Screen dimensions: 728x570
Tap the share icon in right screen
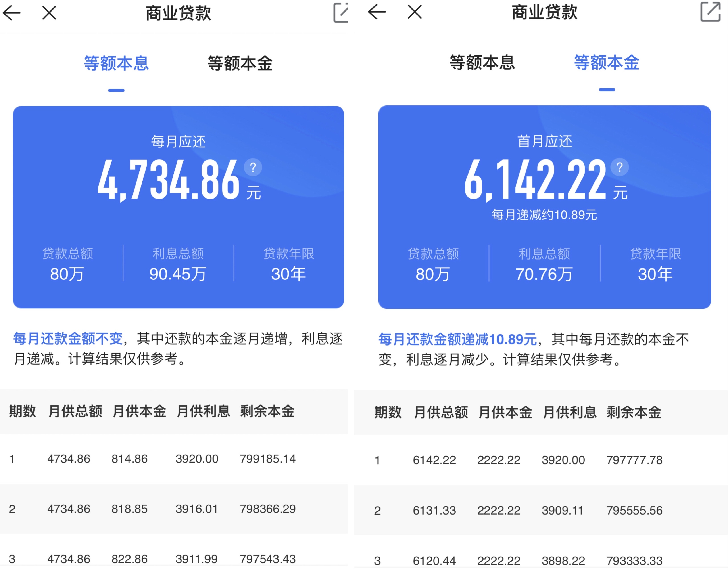coord(710,12)
